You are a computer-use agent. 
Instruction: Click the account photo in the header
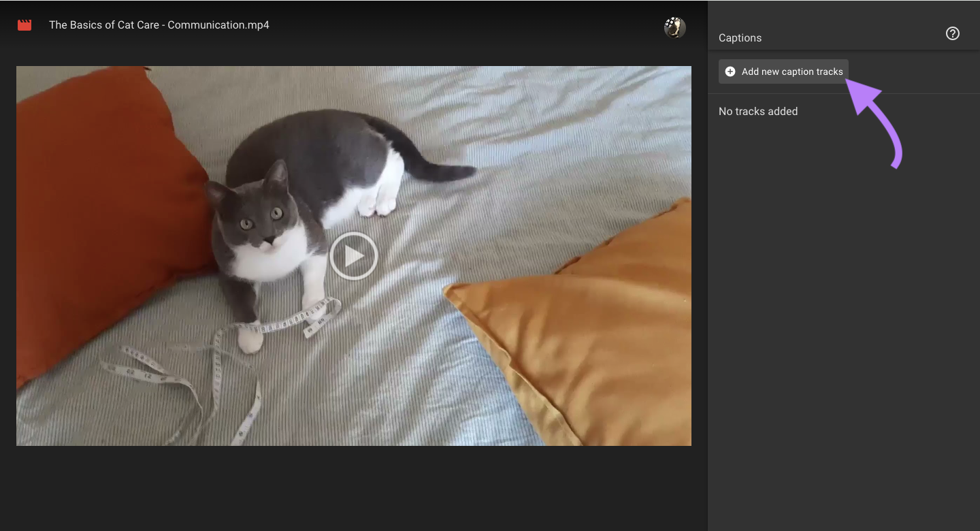pos(674,27)
